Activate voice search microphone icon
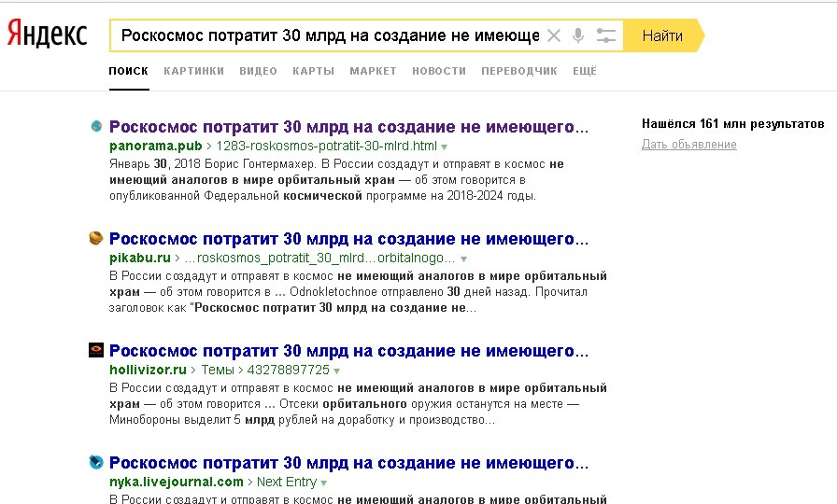 coord(578,35)
